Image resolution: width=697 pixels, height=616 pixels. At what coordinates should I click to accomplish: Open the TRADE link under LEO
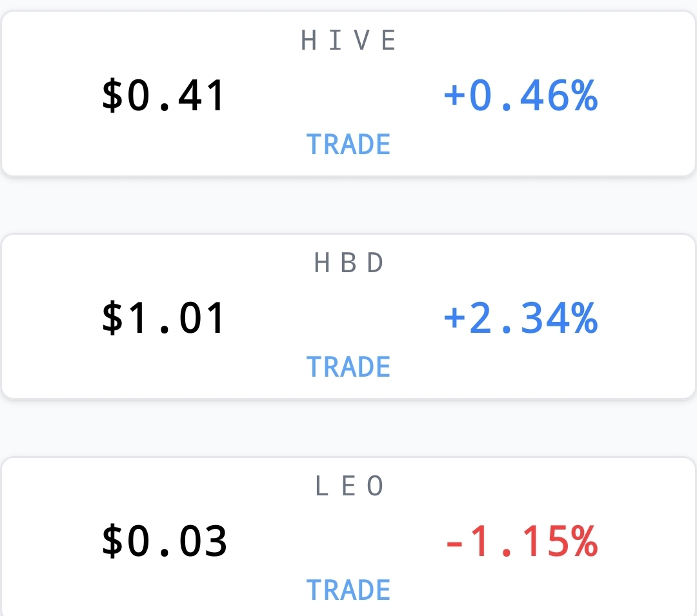tap(348, 590)
